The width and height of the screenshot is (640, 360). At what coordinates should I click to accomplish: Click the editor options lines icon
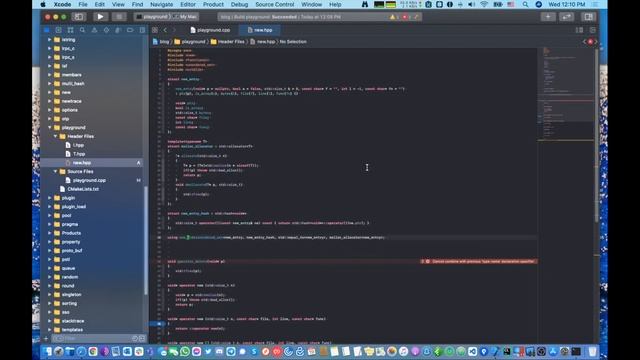579,30
